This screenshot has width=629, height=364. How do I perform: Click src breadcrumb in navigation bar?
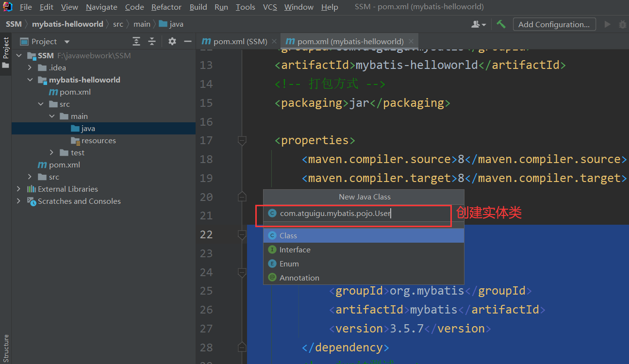118,24
